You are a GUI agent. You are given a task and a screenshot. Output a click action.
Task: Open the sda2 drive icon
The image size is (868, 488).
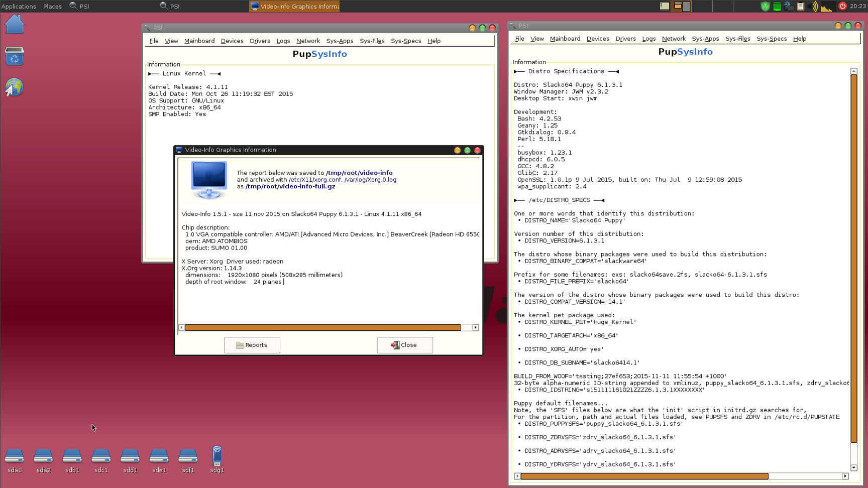click(43, 456)
